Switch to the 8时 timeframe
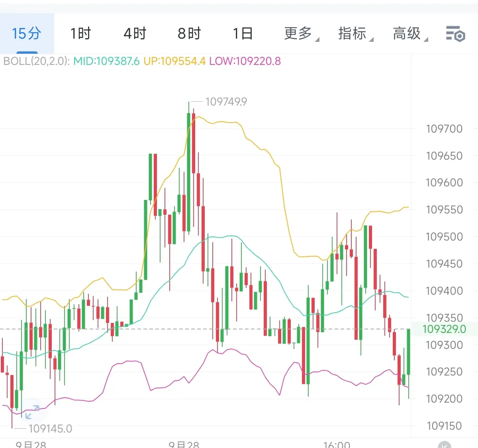478x448 pixels. 189,33
